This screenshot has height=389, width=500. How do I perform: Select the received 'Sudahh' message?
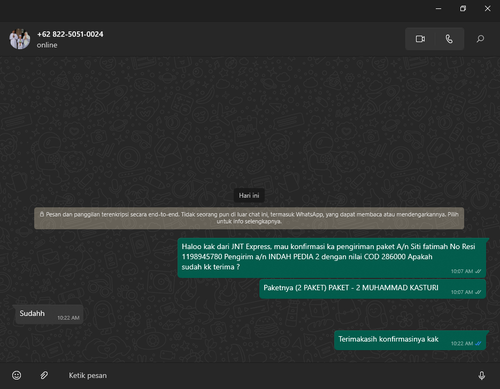(49, 314)
